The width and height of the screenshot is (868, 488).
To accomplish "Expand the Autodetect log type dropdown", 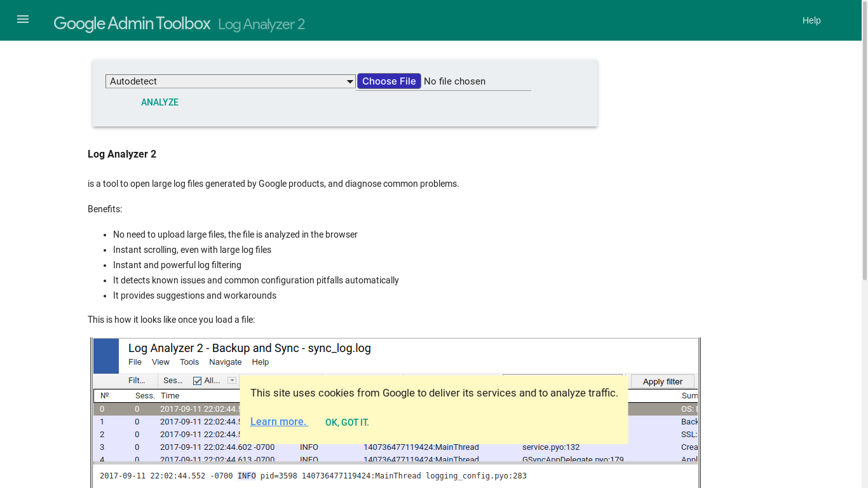I will pyautogui.click(x=231, y=81).
